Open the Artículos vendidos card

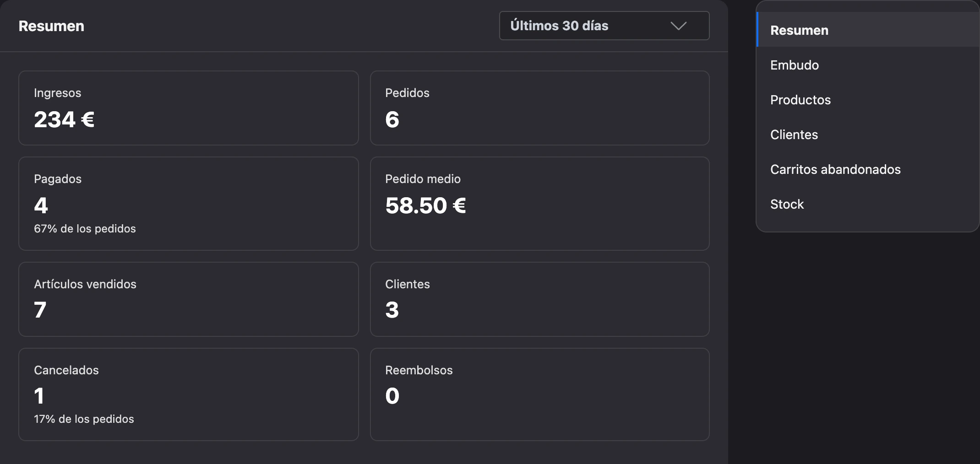point(188,299)
